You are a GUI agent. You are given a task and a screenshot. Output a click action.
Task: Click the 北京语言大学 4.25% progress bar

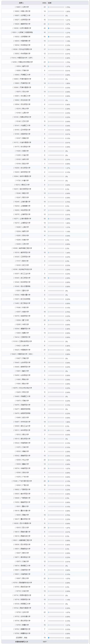pyautogui.click(x=56, y=37)
